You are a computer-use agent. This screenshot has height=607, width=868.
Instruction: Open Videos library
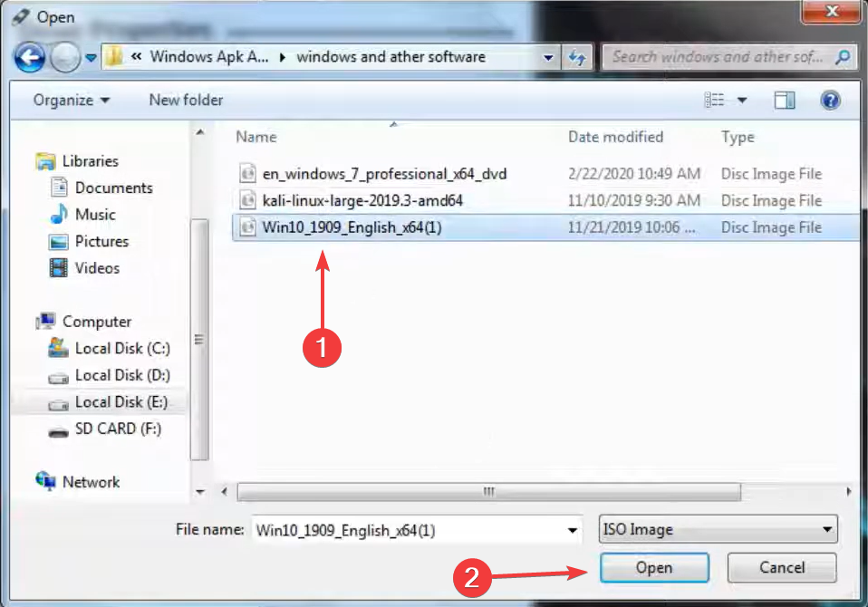[98, 268]
